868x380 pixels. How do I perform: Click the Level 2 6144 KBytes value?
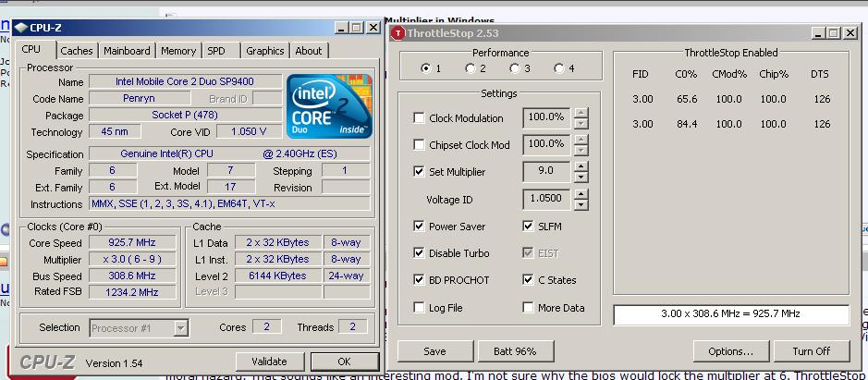[278, 276]
